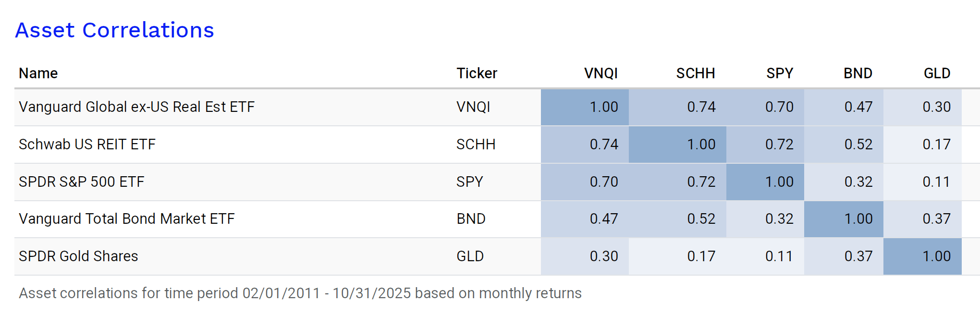Select the SCHH column header
The height and width of the screenshot is (315, 980).
click(695, 73)
